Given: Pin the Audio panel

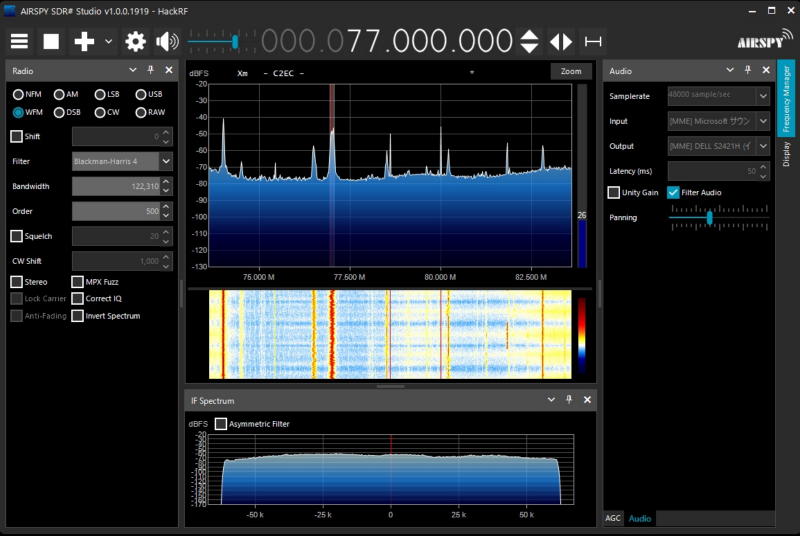Looking at the screenshot, I should tap(747, 70).
